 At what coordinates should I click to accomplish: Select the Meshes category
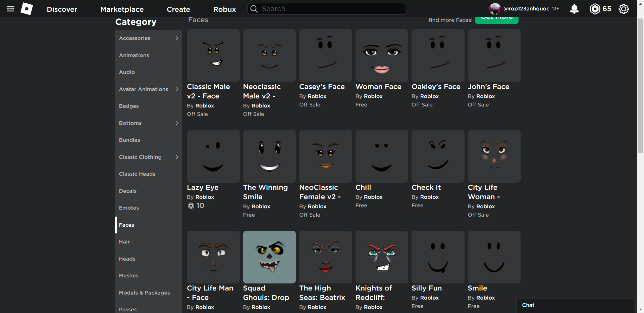coord(149,276)
